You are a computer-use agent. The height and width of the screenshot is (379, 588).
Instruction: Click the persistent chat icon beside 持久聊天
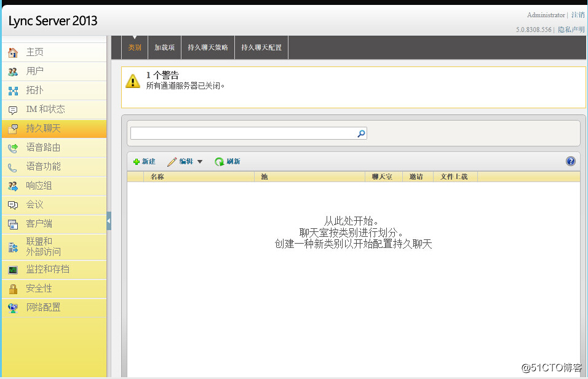pos(13,129)
